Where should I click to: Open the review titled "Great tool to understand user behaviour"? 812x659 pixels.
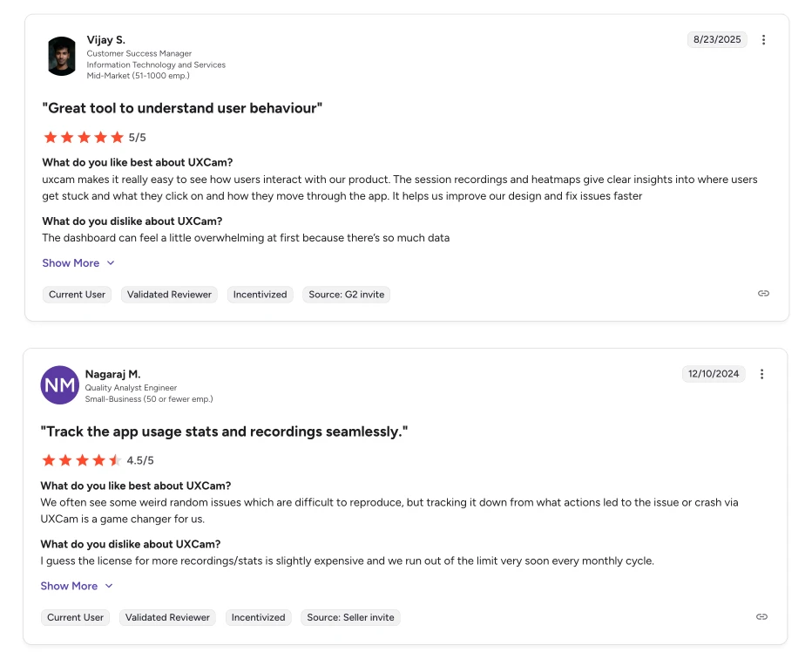tap(182, 108)
